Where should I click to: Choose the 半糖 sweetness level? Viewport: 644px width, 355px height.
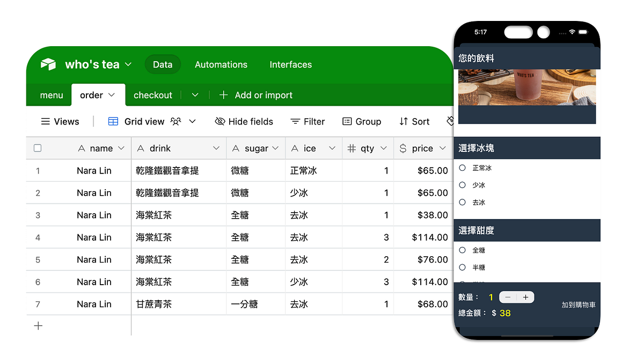(x=463, y=267)
